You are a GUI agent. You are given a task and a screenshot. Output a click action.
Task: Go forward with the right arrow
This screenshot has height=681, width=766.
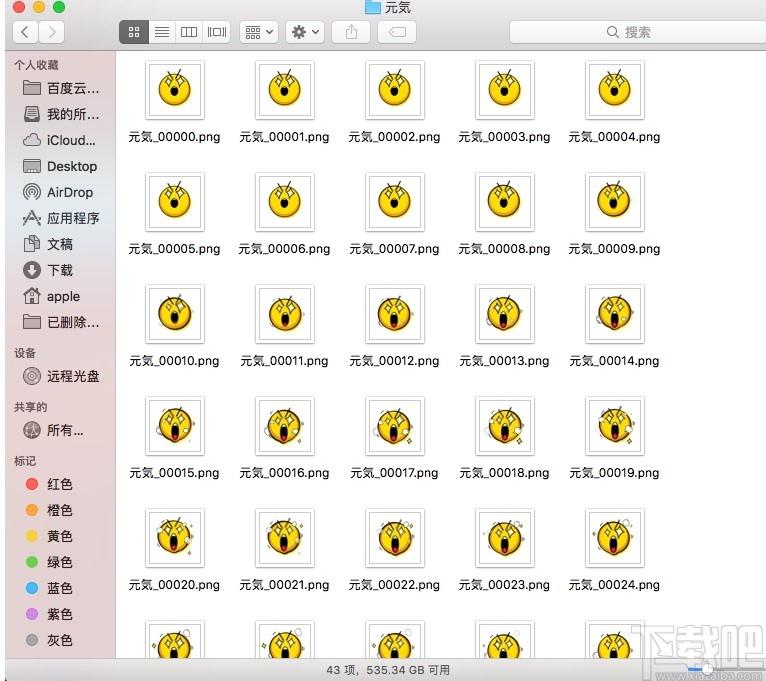point(51,32)
